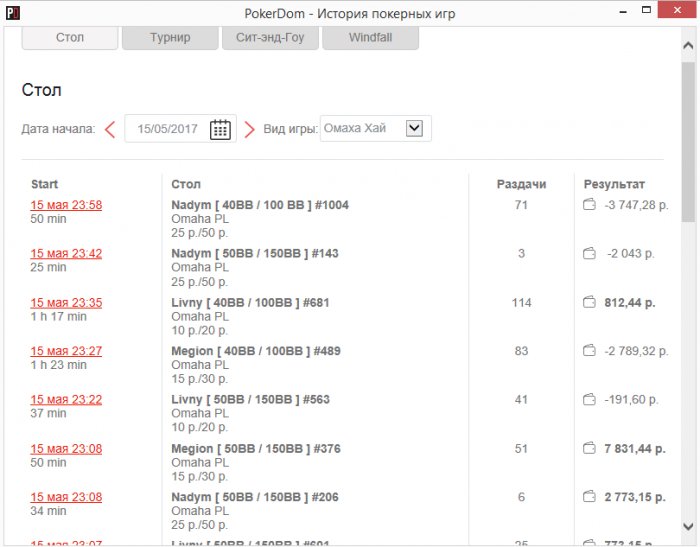This screenshot has width=700, height=547.
Task: Click wallet icon next to 2 773,15 р.
Action: pyautogui.click(x=589, y=497)
